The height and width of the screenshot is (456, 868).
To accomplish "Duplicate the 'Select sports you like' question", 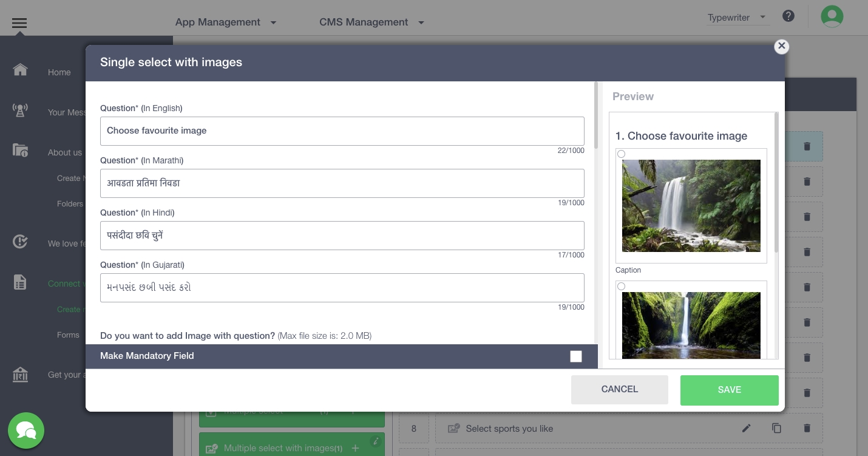I will [776, 428].
